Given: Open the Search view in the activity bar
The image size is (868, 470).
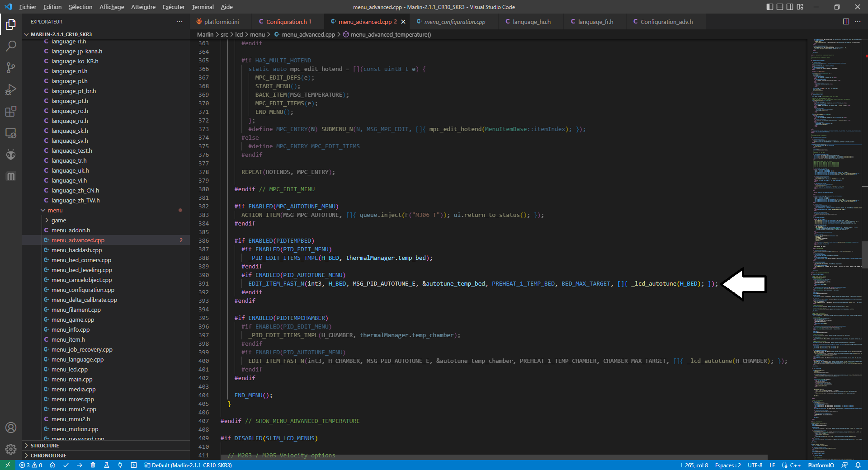Looking at the screenshot, I should 11,46.
